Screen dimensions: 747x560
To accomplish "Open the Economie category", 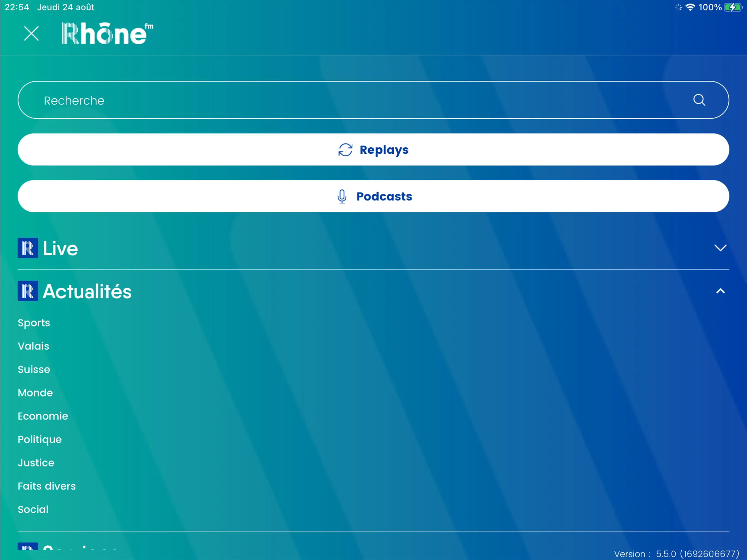I will point(43,416).
